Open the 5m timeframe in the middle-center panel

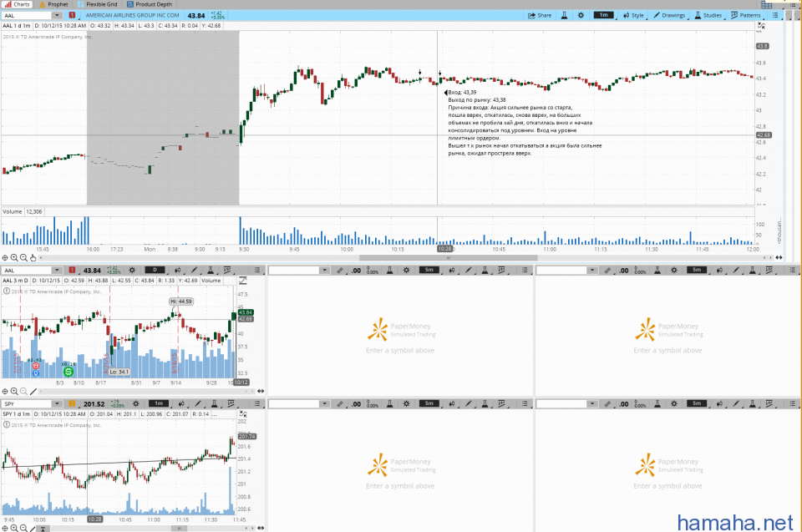pyautogui.click(x=429, y=270)
